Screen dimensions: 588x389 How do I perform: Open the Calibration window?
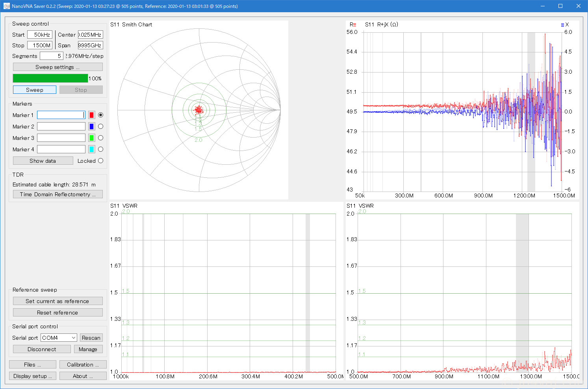pos(83,365)
